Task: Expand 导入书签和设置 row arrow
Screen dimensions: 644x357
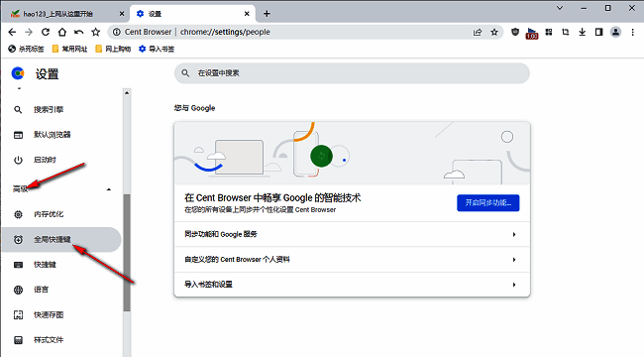Action: pos(514,285)
